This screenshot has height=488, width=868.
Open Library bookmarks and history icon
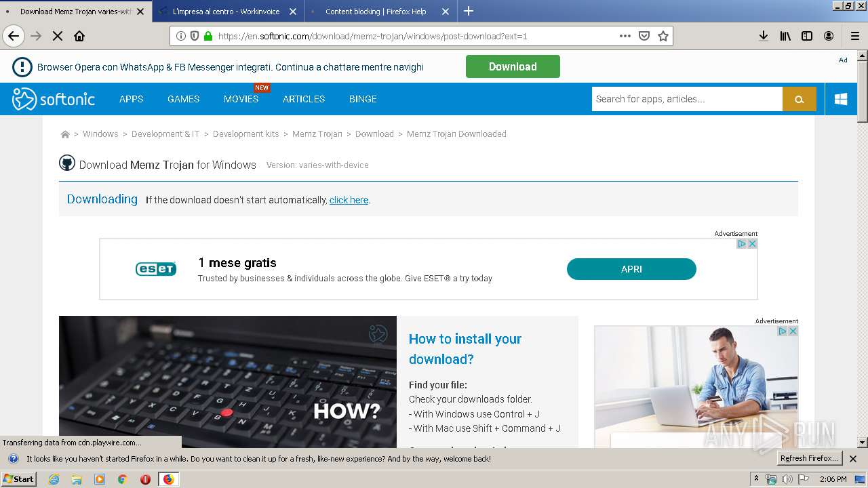(785, 36)
